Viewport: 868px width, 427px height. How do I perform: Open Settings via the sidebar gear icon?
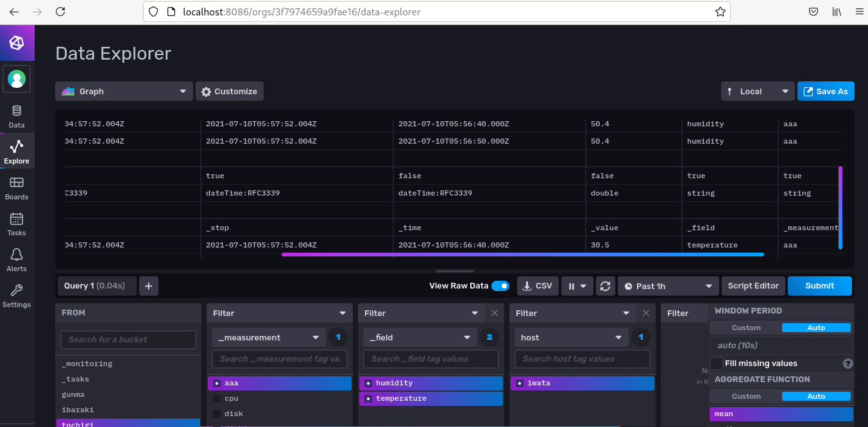[17, 294]
